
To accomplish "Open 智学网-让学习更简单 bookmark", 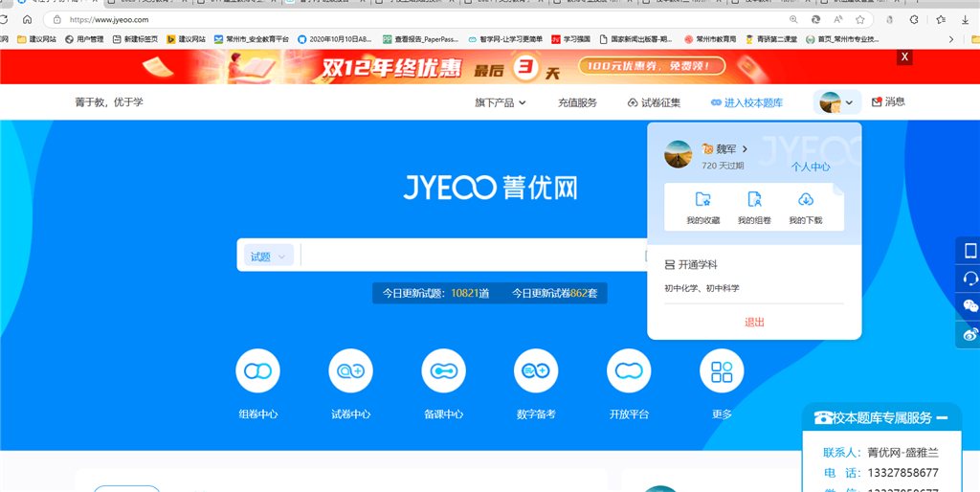I will pos(505,38).
